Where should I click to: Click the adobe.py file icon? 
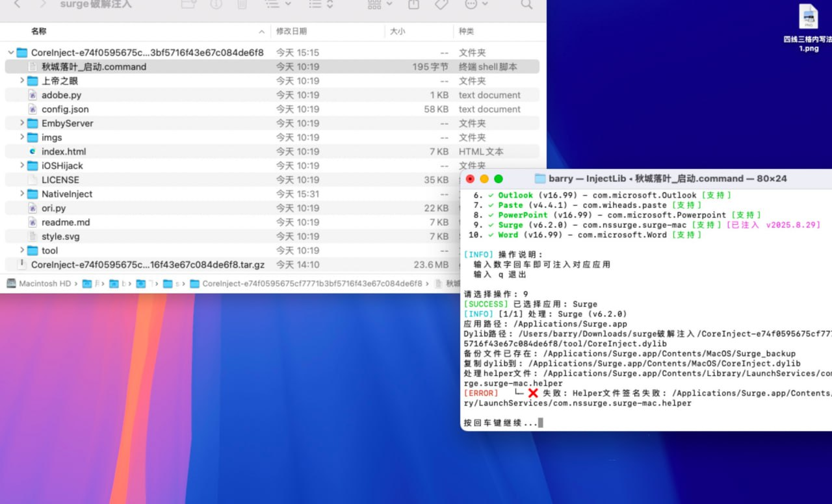tap(32, 95)
